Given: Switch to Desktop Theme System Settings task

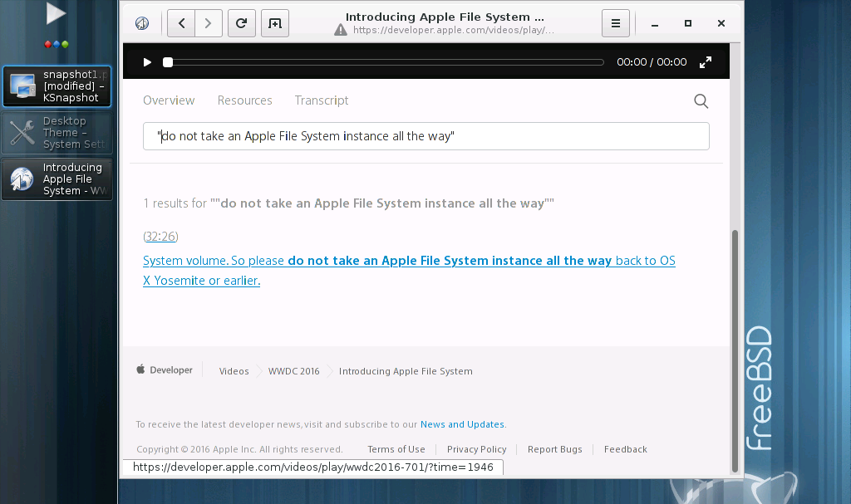Looking at the screenshot, I should pyautogui.click(x=57, y=133).
